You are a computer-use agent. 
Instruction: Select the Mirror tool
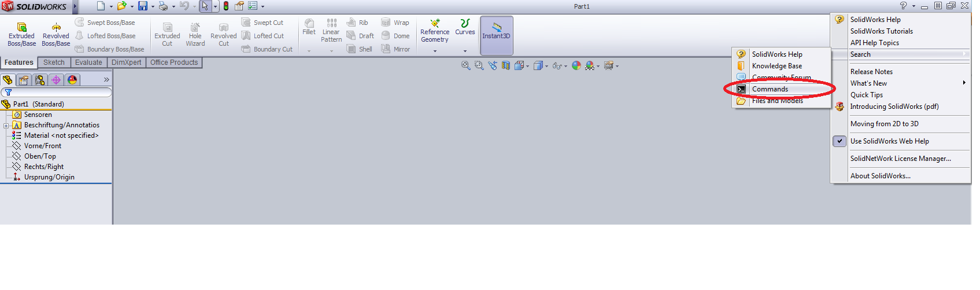pos(395,49)
